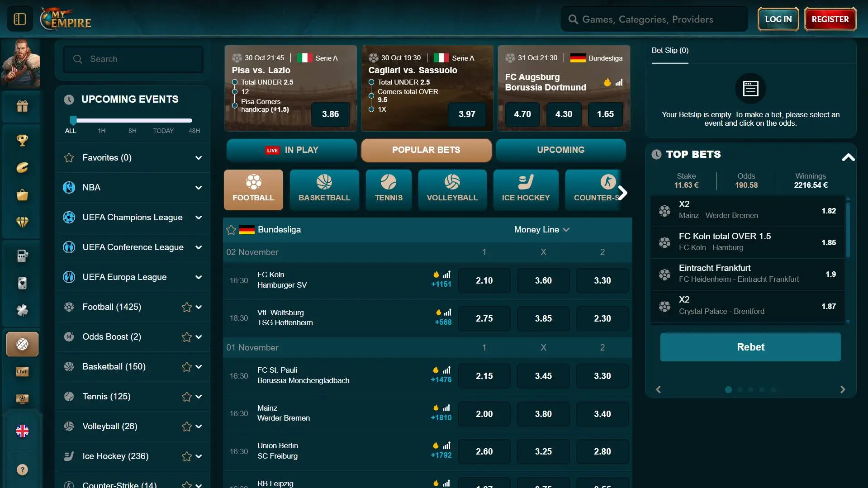This screenshot has width=868, height=488.
Task: Switch to the UPCOMING tab
Action: point(561,150)
